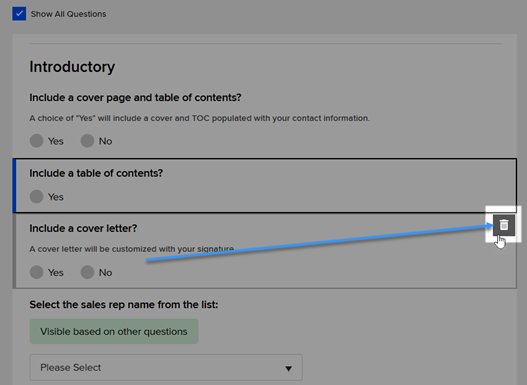Screen dimensions: 527x385
Task: Select No for cover page and table of contents
Action: (x=87, y=141)
